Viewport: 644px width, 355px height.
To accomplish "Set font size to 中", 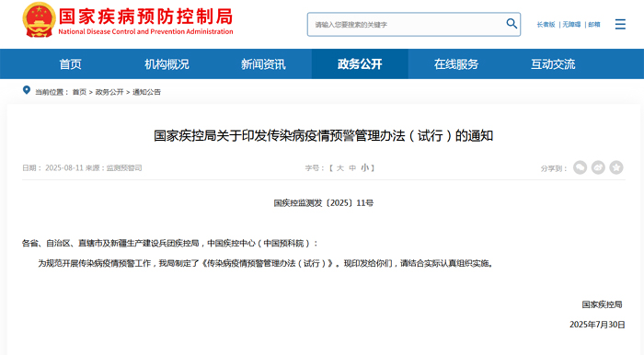I will point(352,168).
